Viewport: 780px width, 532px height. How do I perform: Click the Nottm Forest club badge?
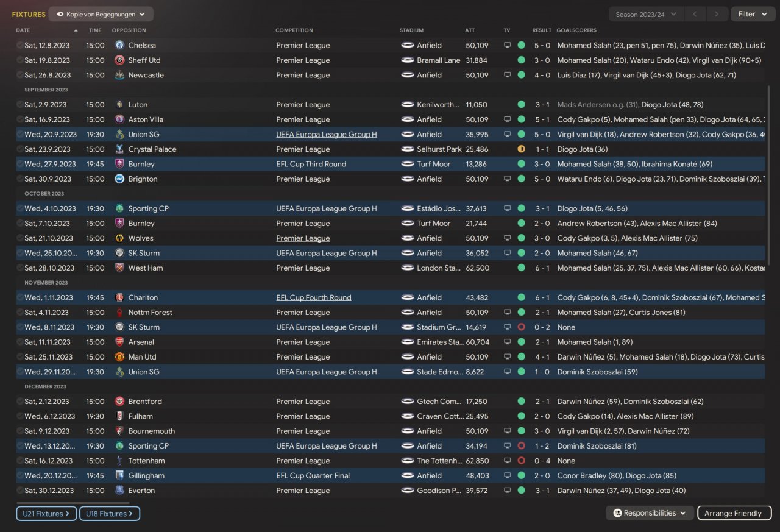[119, 313]
